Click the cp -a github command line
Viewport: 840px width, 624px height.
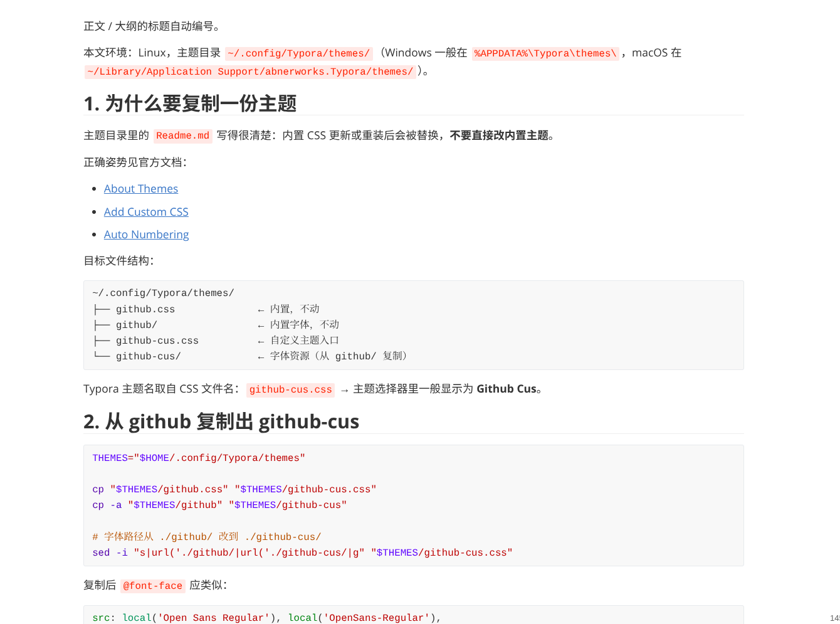219,505
